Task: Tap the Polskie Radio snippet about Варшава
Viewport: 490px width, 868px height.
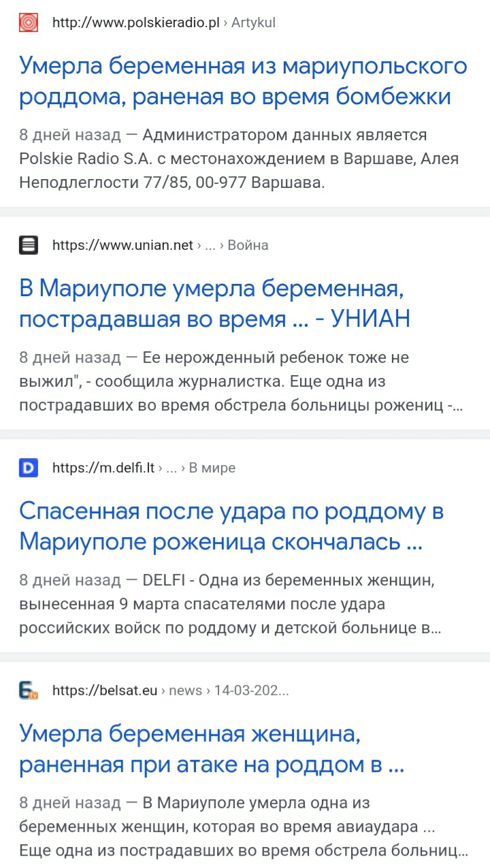Action: [239, 159]
